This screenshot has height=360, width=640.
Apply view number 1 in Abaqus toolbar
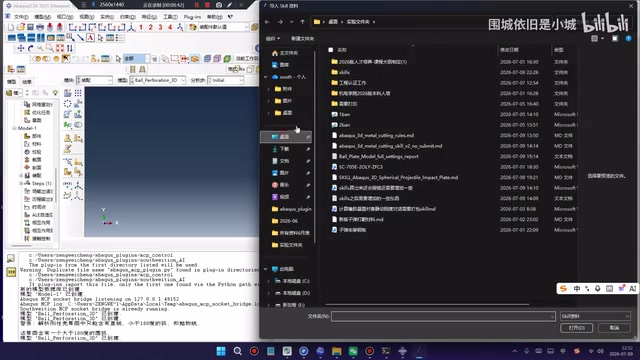tap(141, 27)
